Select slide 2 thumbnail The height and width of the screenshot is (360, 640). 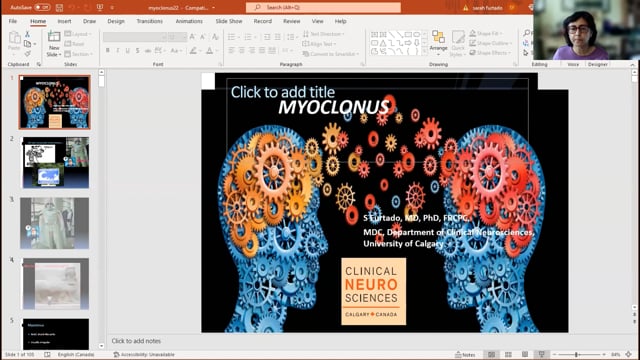[x=56, y=162]
